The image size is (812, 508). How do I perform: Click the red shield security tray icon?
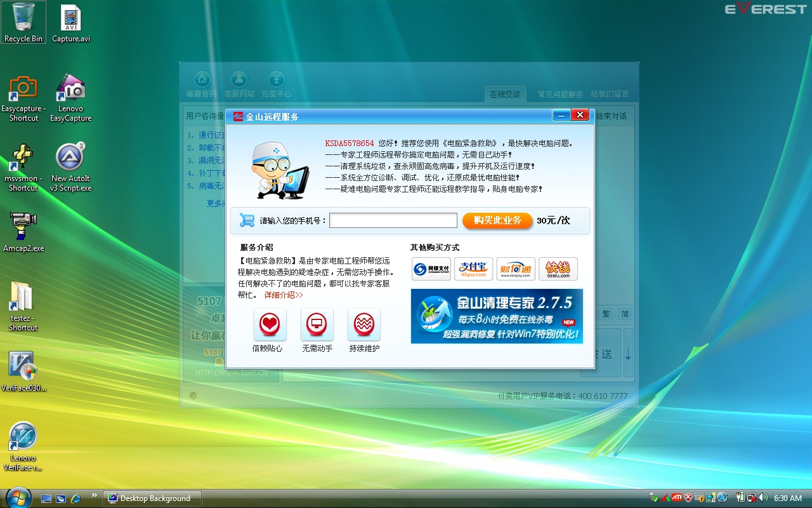pyautogui.click(x=688, y=498)
